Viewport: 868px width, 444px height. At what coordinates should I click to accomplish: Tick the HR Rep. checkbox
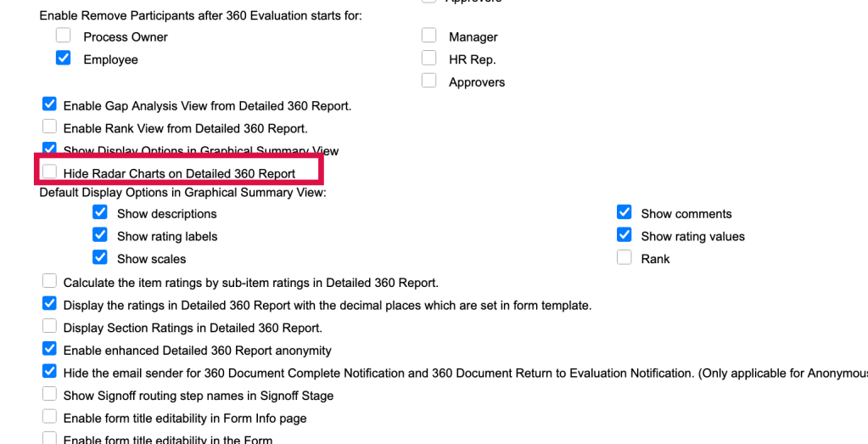pos(429,59)
